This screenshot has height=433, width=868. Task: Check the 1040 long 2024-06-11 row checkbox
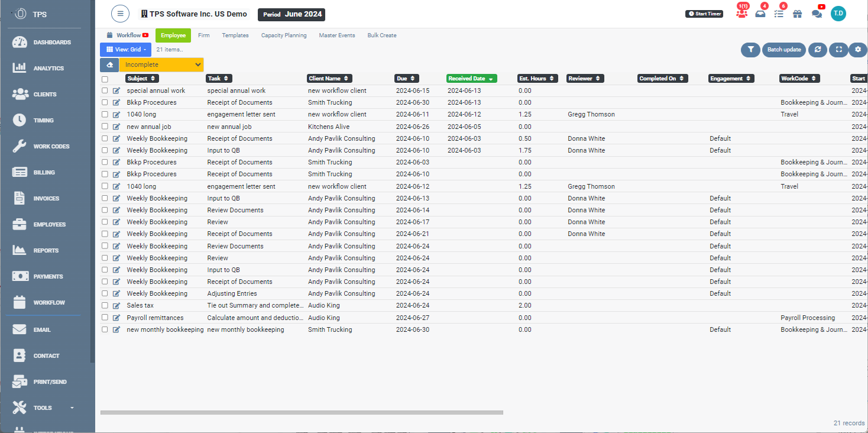coord(105,114)
